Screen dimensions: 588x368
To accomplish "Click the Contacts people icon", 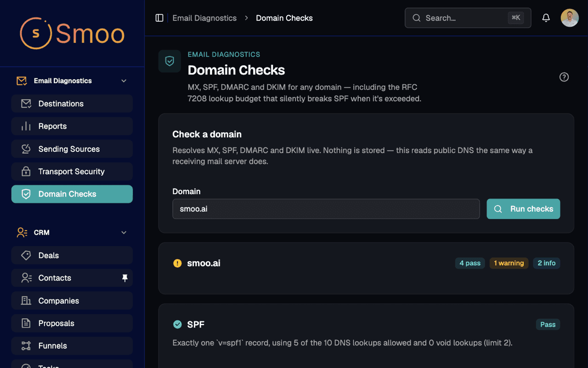I will point(26,278).
